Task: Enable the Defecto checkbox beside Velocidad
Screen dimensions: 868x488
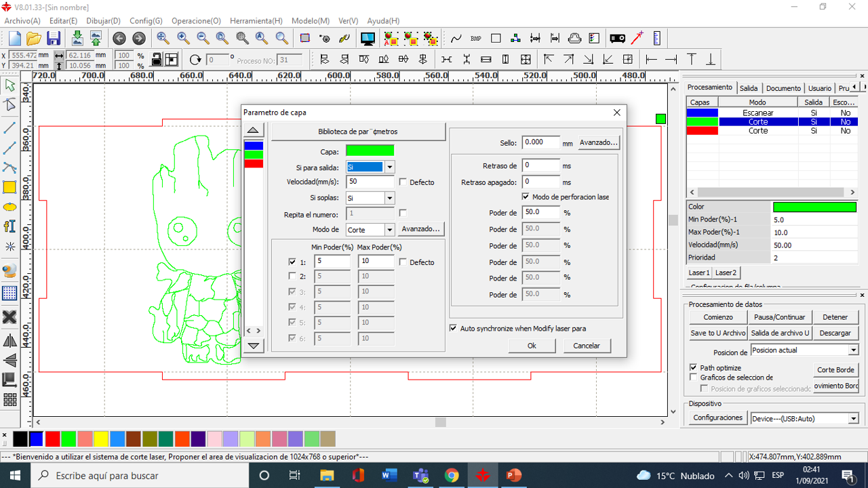Action: point(403,182)
